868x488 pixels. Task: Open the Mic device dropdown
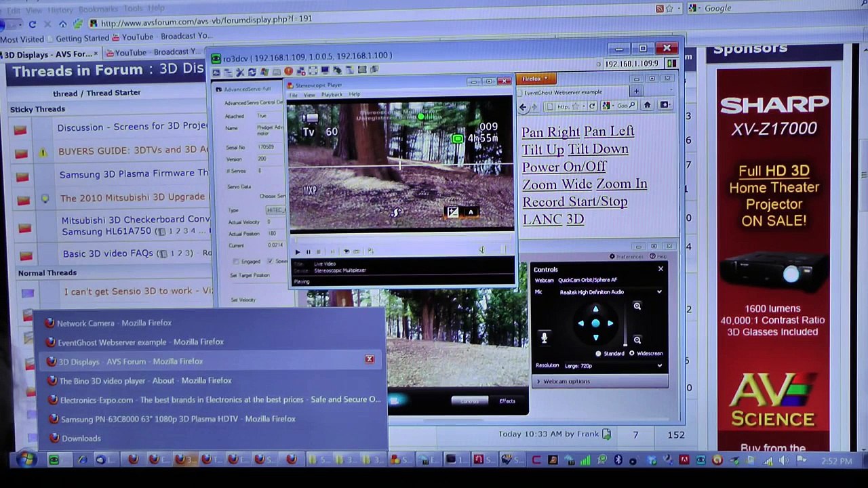pyautogui.click(x=610, y=292)
